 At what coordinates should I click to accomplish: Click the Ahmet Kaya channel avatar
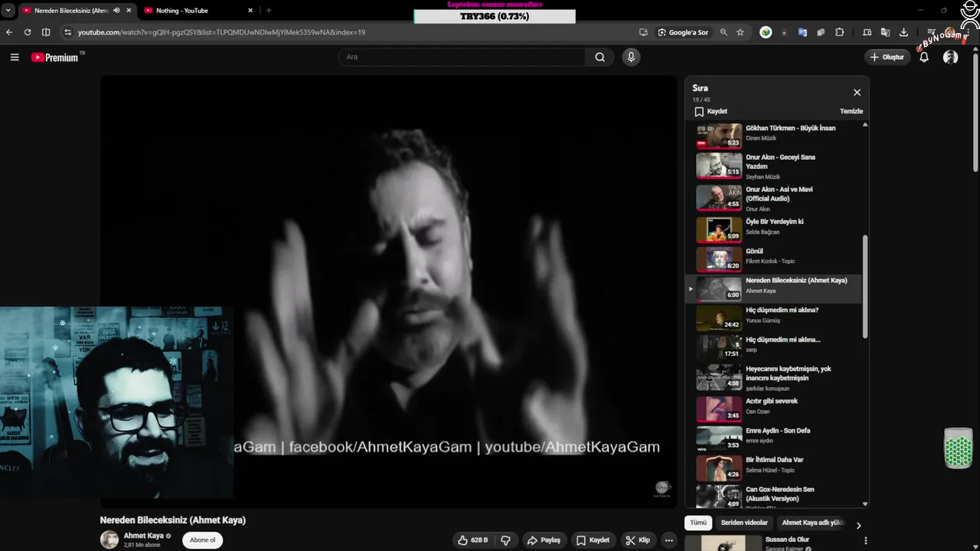coord(109,540)
